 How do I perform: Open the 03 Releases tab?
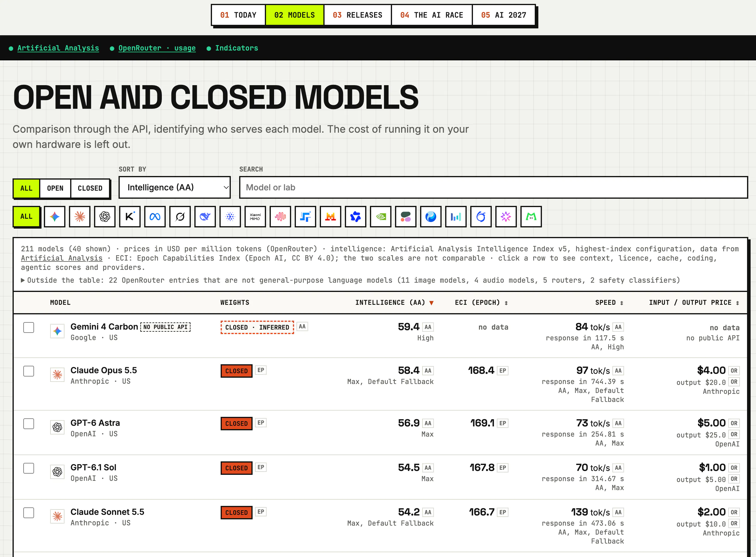(x=357, y=15)
